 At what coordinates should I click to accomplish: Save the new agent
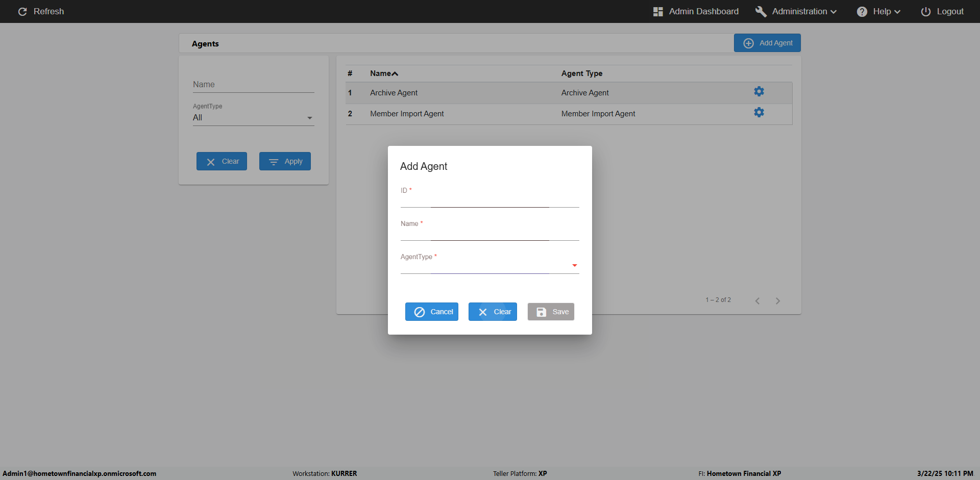coord(551,312)
